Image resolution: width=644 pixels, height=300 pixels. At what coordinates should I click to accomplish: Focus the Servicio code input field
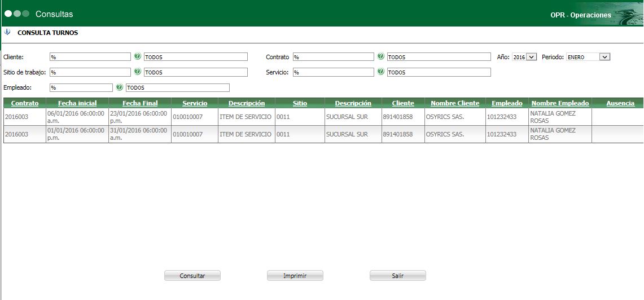point(333,72)
